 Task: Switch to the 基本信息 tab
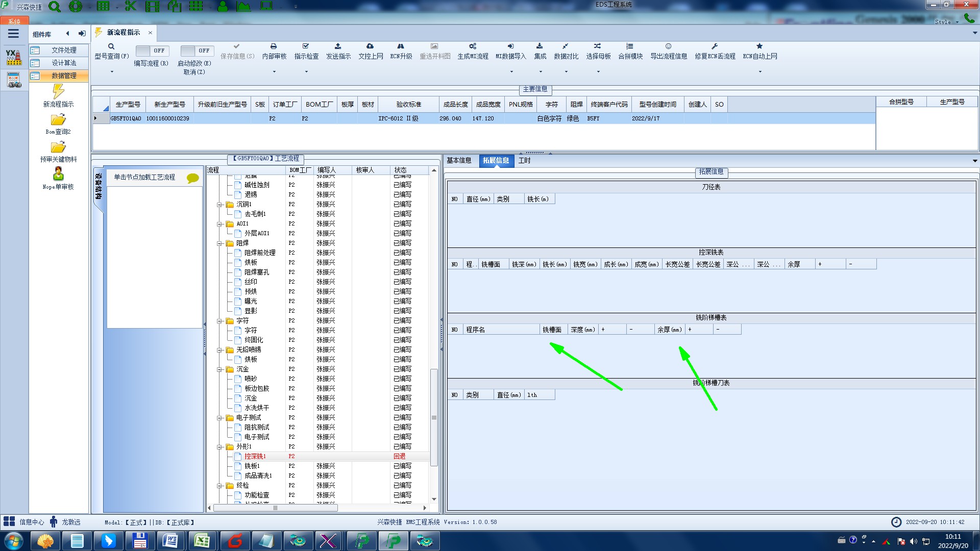[x=459, y=160]
